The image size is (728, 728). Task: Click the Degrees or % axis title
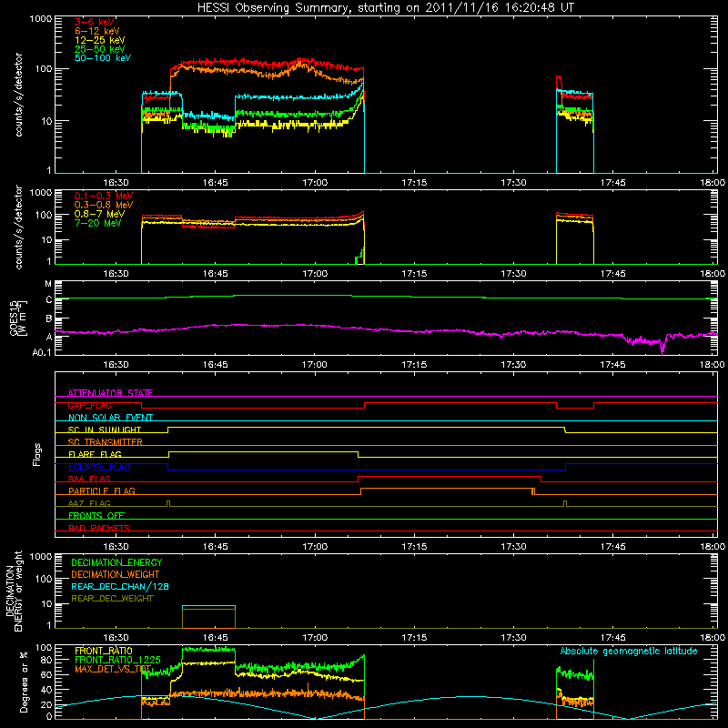click(x=24, y=682)
